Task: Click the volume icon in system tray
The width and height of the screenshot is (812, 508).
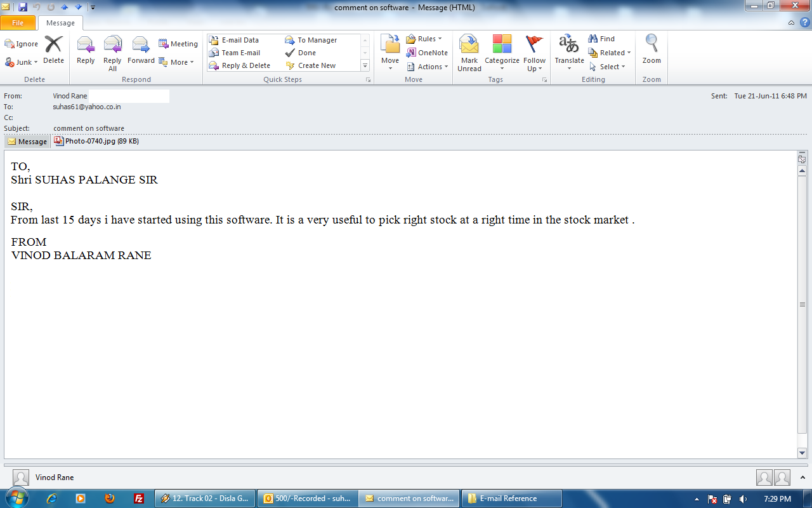Action: 742,499
